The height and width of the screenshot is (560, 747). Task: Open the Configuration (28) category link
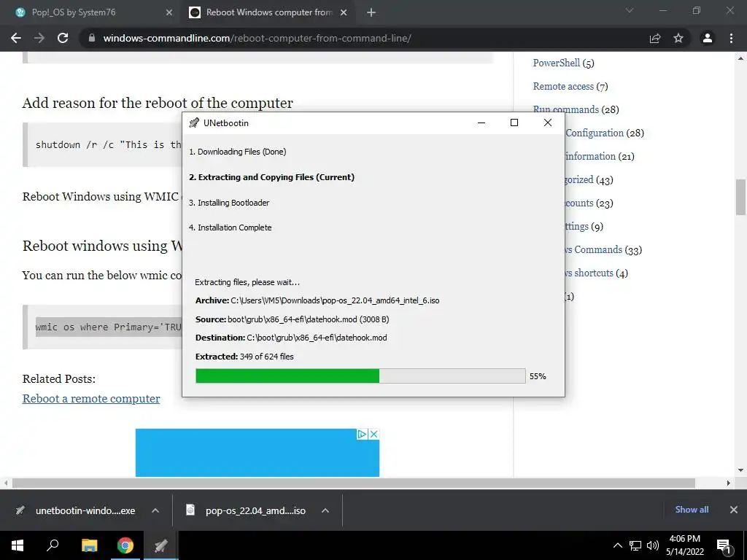coord(595,133)
